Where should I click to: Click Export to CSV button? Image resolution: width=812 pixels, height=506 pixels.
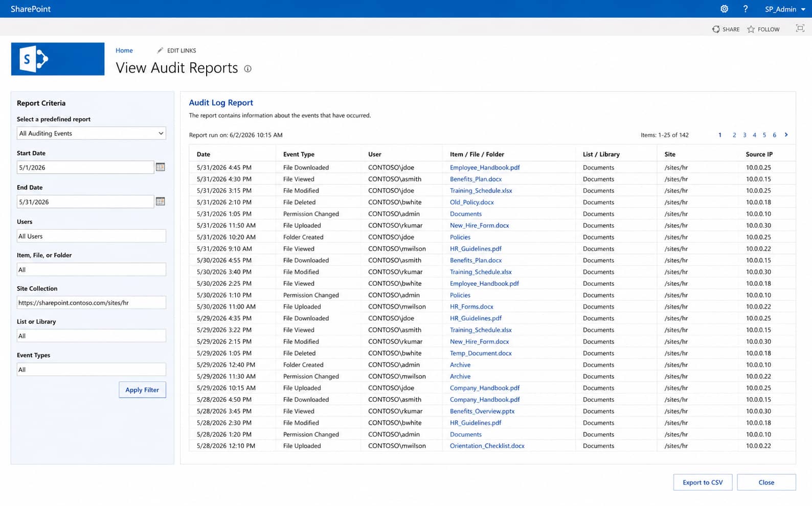tap(703, 482)
